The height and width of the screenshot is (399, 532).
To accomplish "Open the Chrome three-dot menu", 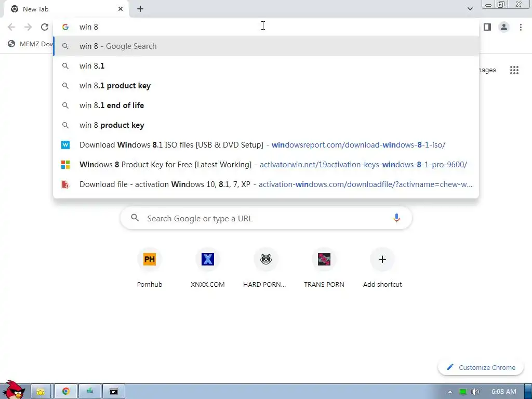I will (521, 27).
